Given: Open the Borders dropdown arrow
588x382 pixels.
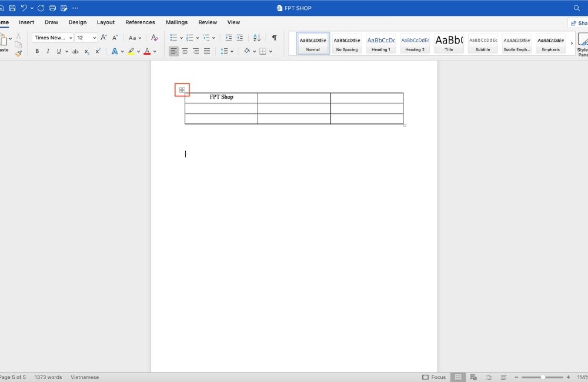Looking at the screenshot, I should 270,51.
